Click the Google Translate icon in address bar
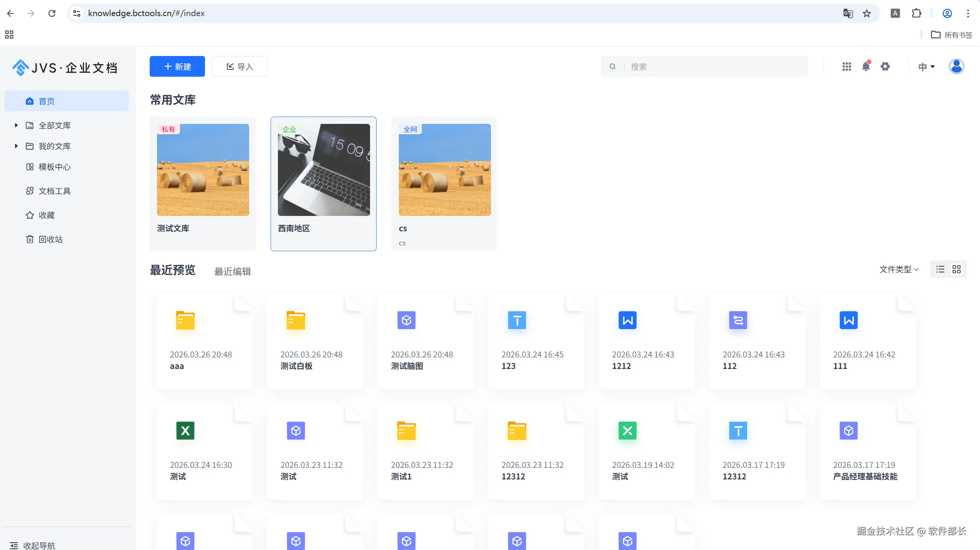This screenshot has width=980, height=550. coord(848,13)
